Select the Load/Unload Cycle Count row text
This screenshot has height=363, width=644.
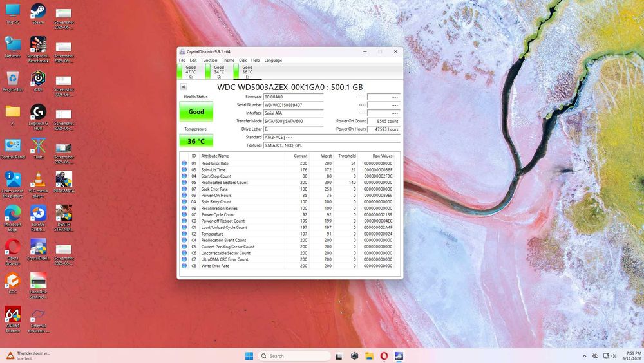coord(224,227)
